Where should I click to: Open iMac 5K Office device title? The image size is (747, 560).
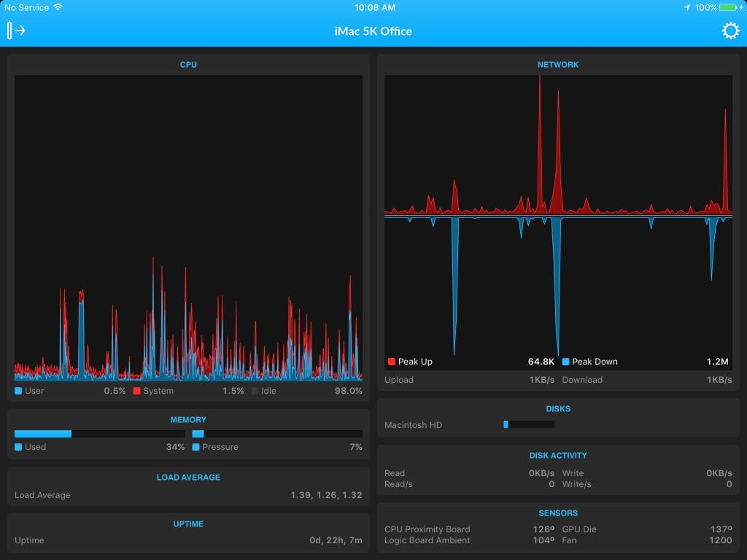[x=373, y=31]
